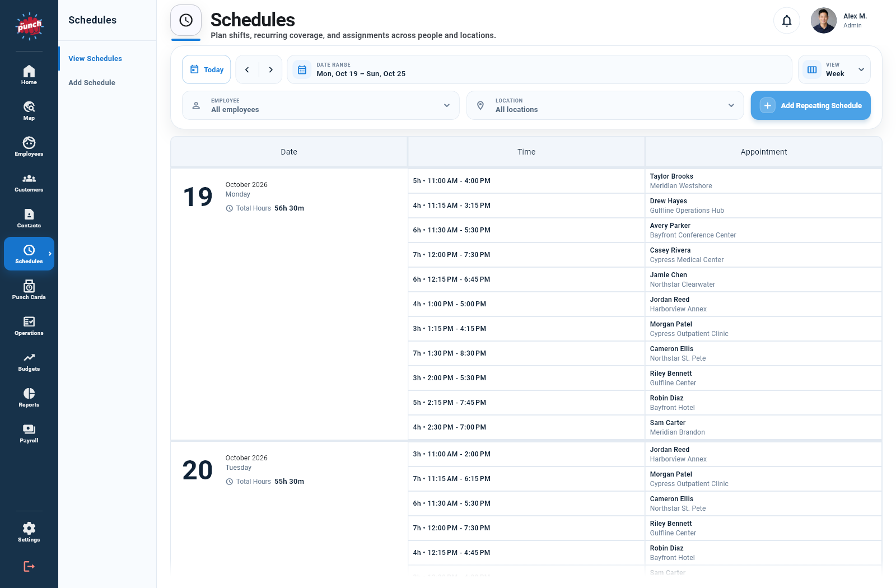Viewport: 896px width, 588px height.
Task: Select the 11:00 AM - 2:00 PM shift
Action: click(526, 454)
